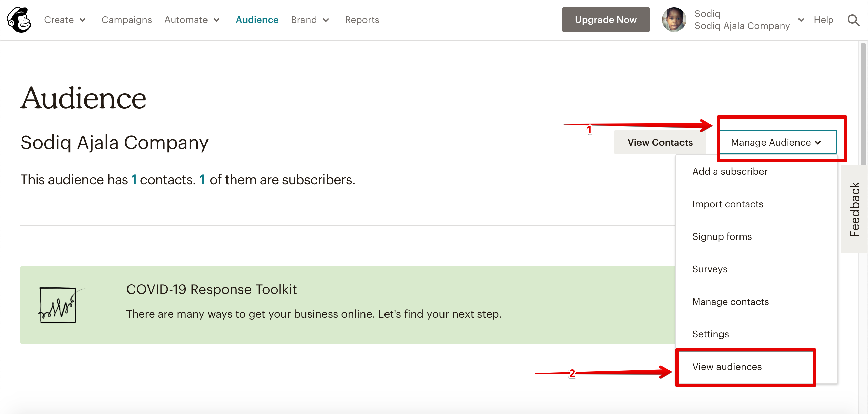This screenshot has height=414, width=868.
Task: Open the vertical Feedback side tab
Action: coord(854,209)
